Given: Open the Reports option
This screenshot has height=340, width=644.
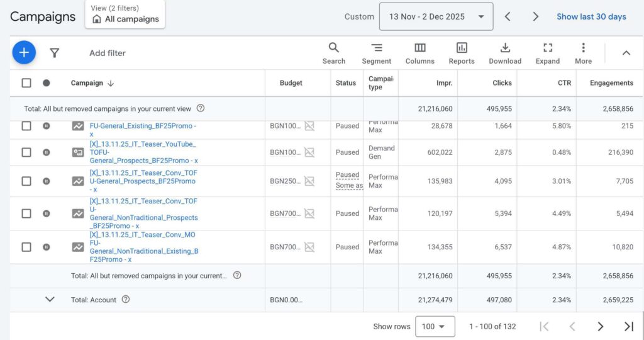Looking at the screenshot, I should click(x=462, y=54).
